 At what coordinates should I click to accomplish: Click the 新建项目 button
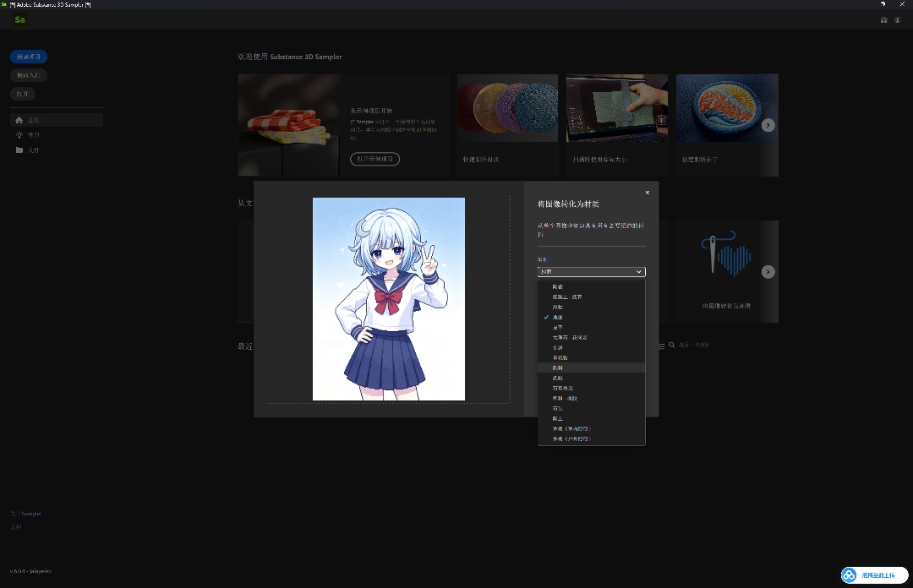tap(29, 57)
